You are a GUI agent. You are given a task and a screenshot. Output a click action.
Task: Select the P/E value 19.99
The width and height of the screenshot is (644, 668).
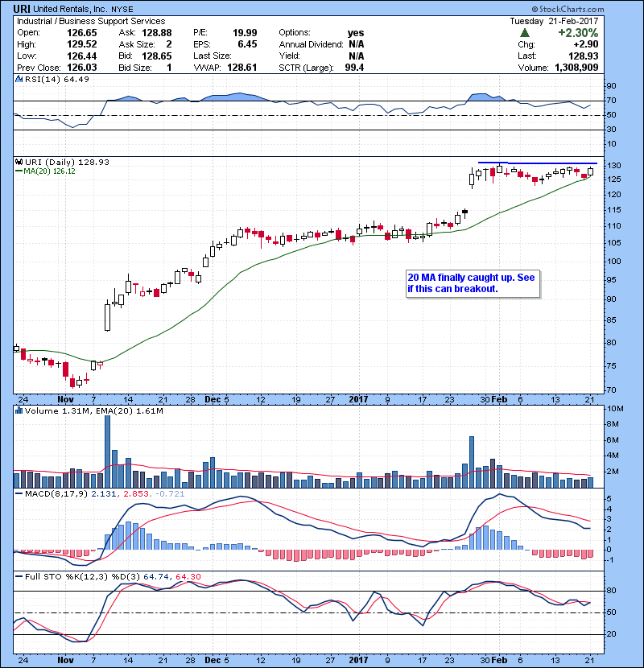click(245, 33)
